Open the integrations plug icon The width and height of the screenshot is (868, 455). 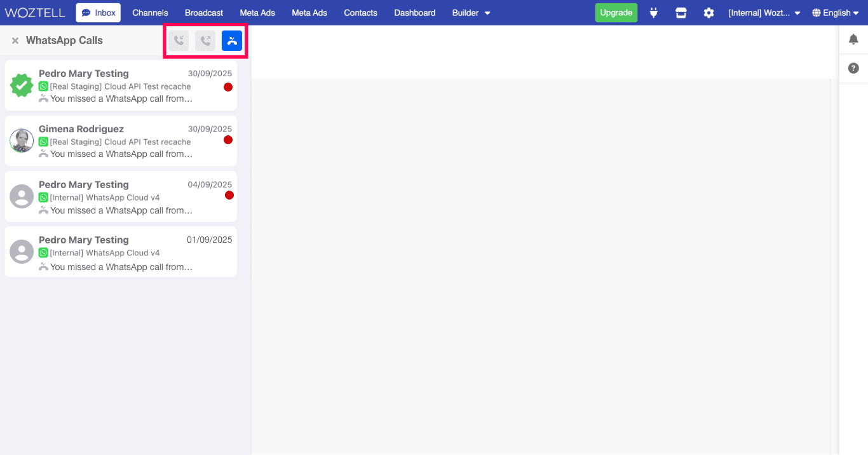(653, 13)
